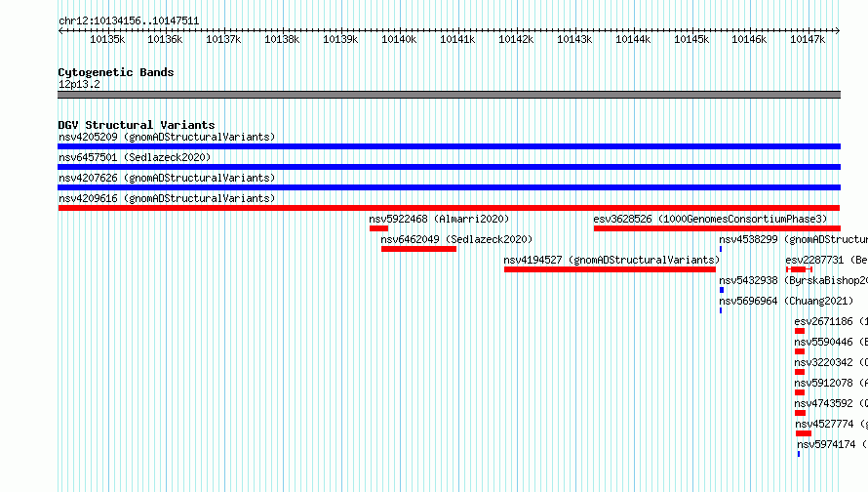Open the nsv5590446 variant label
868x492 pixels.
point(831,342)
